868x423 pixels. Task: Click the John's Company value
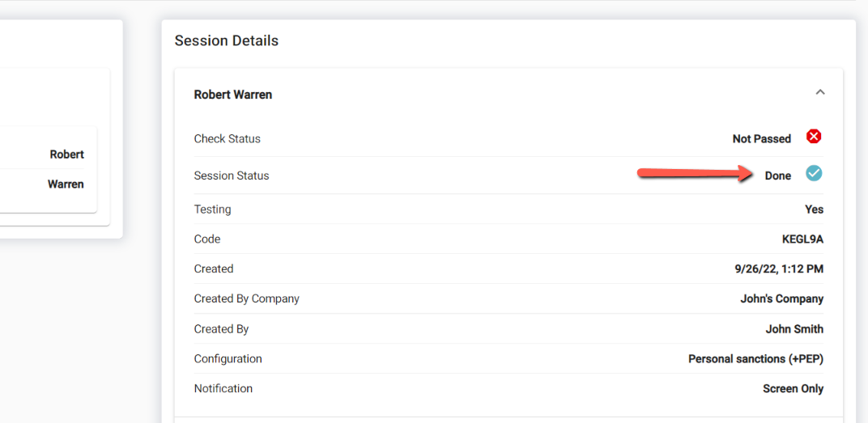click(781, 299)
